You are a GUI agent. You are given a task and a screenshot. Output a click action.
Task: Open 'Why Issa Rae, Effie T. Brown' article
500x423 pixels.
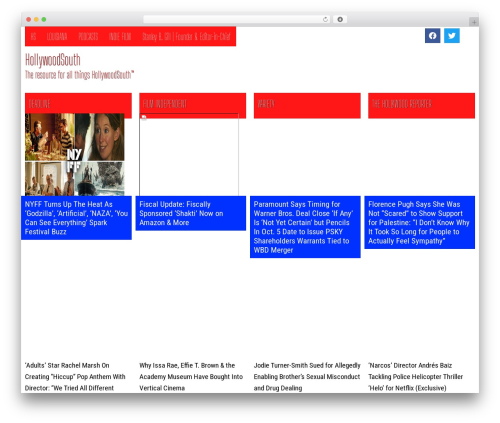[x=191, y=377]
